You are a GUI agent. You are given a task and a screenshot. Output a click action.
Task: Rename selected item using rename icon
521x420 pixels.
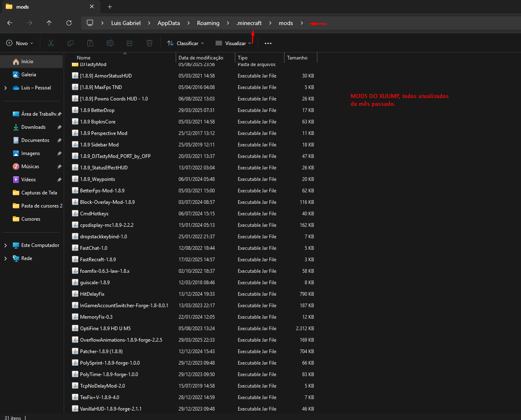pyautogui.click(x=110, y=43)
